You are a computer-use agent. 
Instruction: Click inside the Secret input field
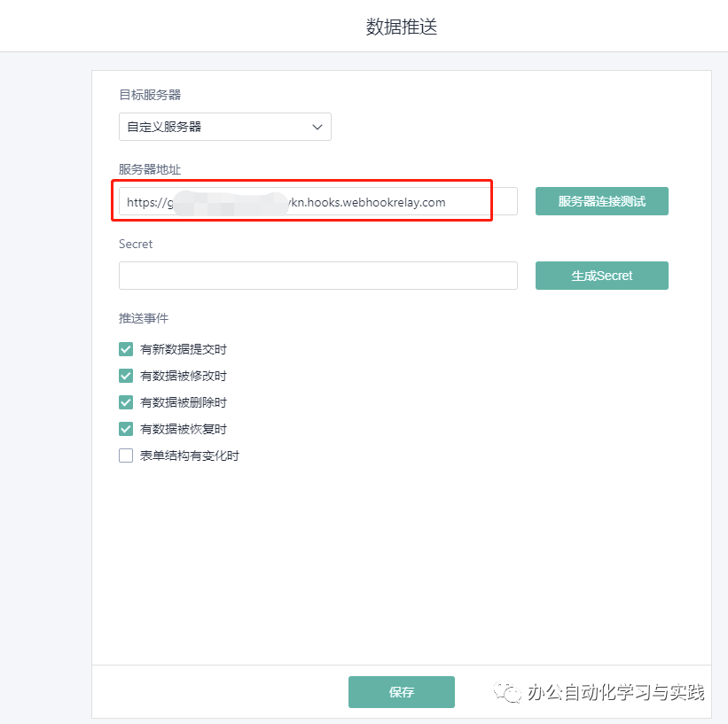pyautogui.click(x=317, y=276)
